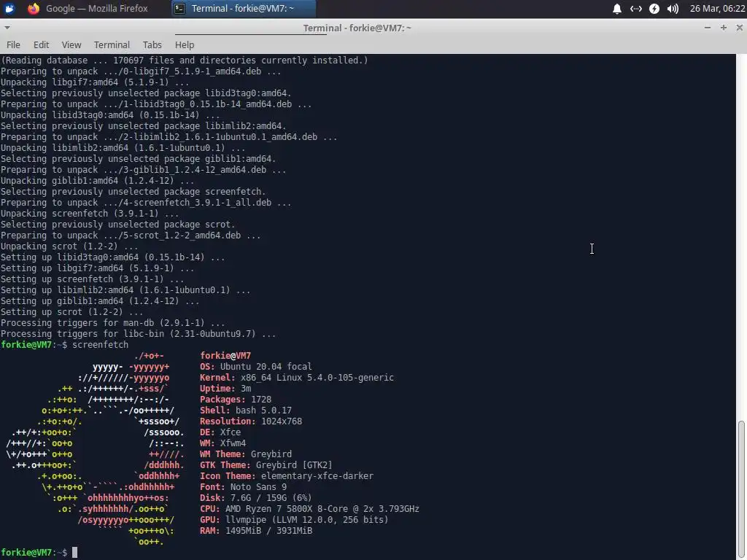Open the File menu
Screen dimensions: 747x560
13,44
